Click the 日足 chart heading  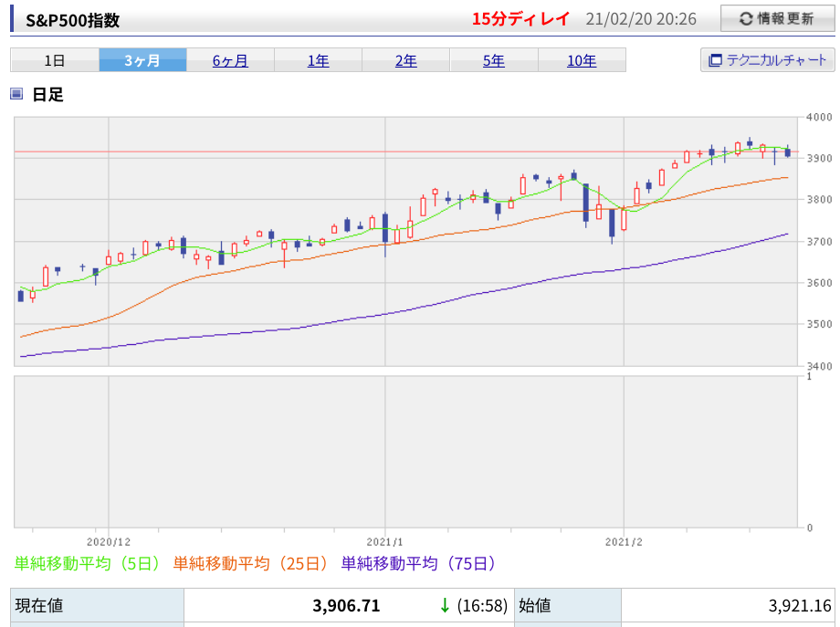(x=47, y=94)
